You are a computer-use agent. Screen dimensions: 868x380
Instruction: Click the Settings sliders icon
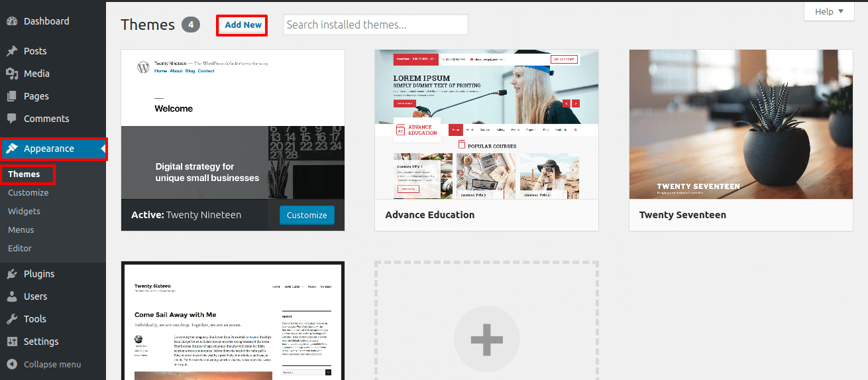tap(12, 342)
